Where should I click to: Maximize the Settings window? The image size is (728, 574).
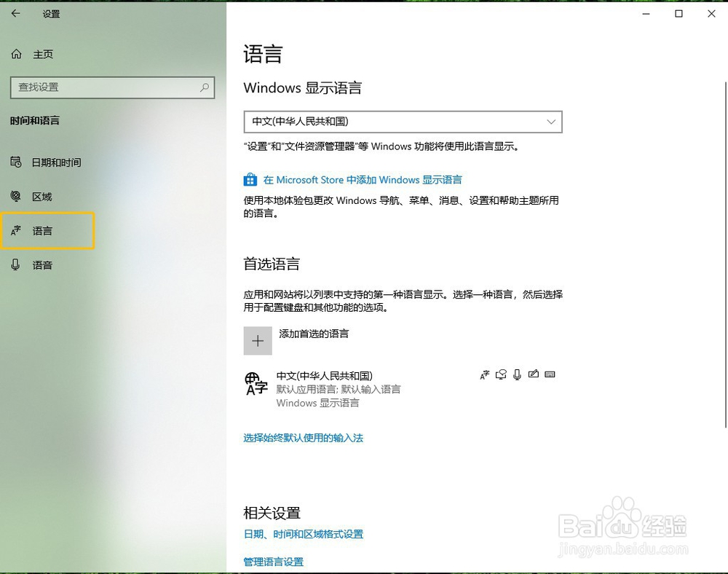coord(678,14)
